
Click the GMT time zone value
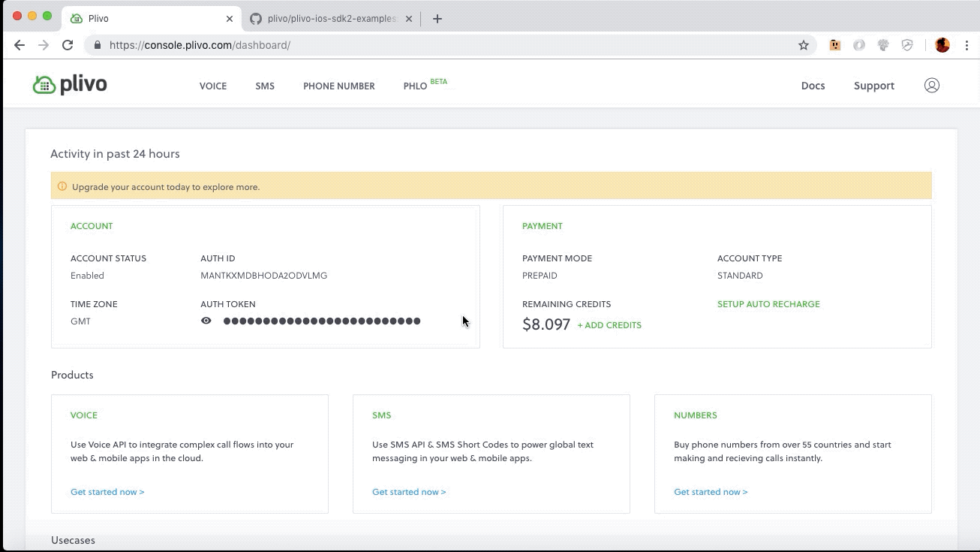(80, 321)
